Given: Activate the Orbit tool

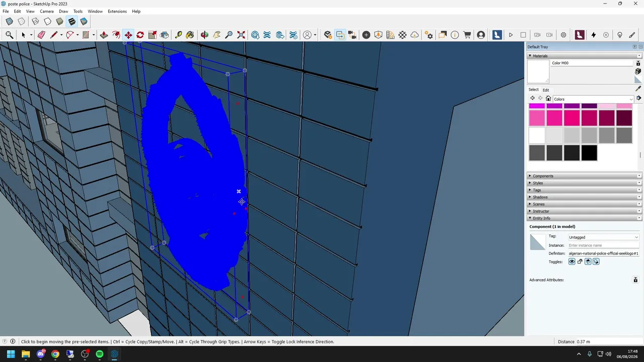Looking at the screenshot, I should pos(204,35).
